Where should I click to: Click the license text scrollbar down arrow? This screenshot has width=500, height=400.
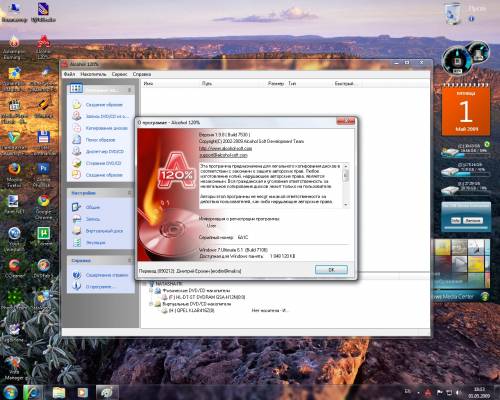346,204
